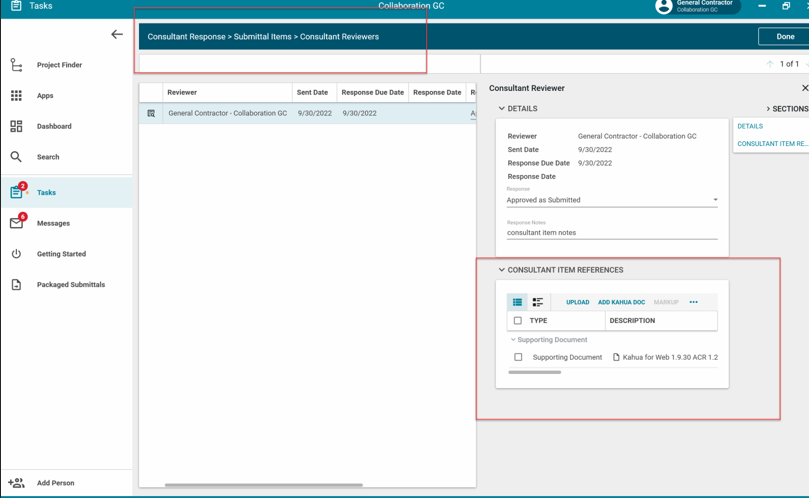Open Getting Started power icon
This screenshot has width=809, height=498.
(x=16, y=254)
